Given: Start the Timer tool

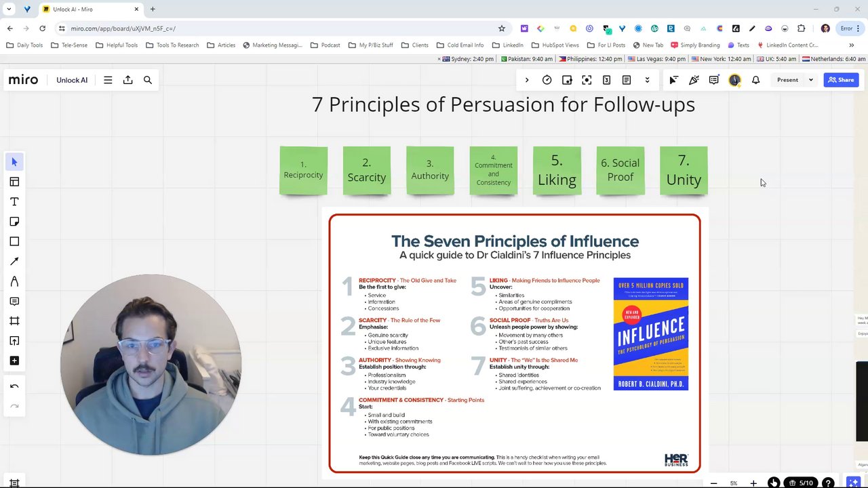Looking at the screenshot, I should tap(547, 80).
